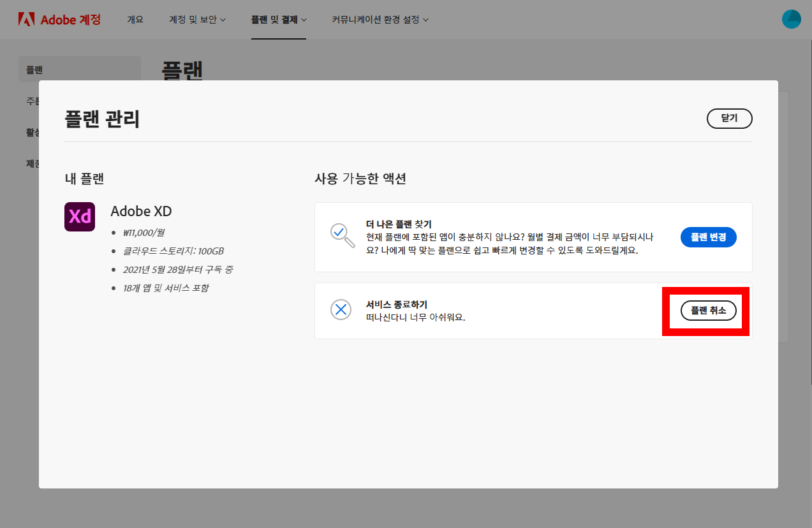Viewport: 812px width, 528px height.
Task: Click the Xd letters on the purple tile
Action: [79, 216]
